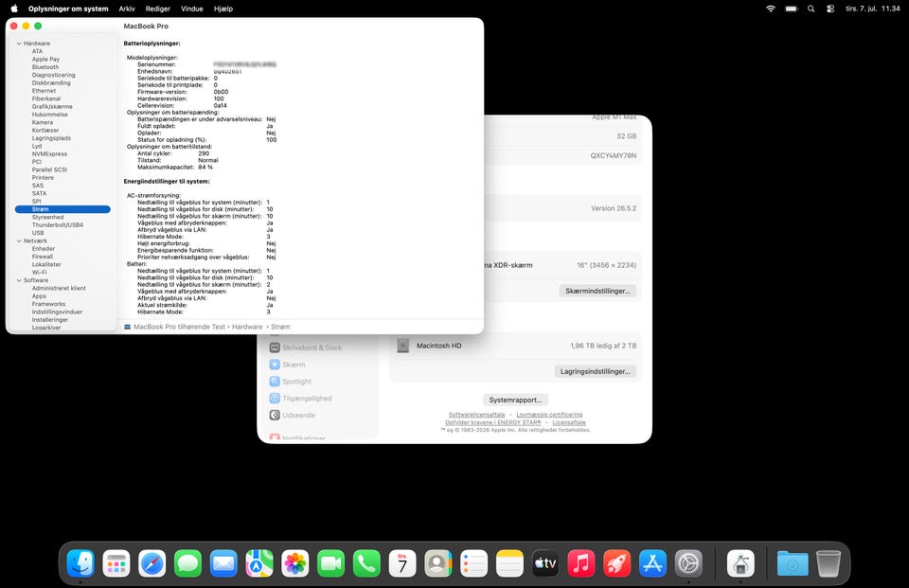The height and width of the screenshot is (588, 909).
Task: Collapse the Hardware section
Action: 19,44
